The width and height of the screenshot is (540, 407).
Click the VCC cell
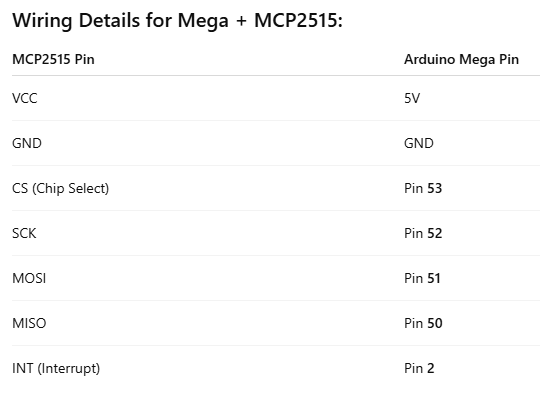pos(24,98)
